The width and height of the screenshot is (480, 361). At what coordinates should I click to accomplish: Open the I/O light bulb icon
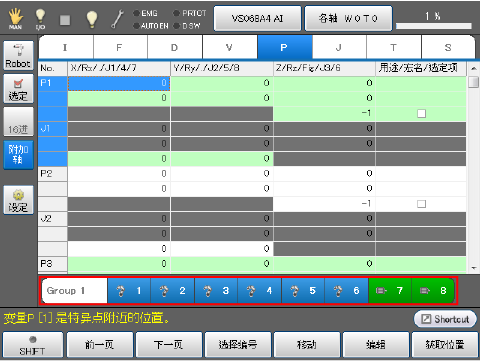[x=40, y=19]
